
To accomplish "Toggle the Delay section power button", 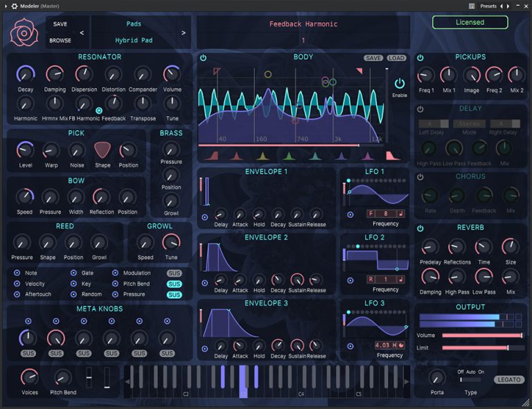I will (420, 109).
